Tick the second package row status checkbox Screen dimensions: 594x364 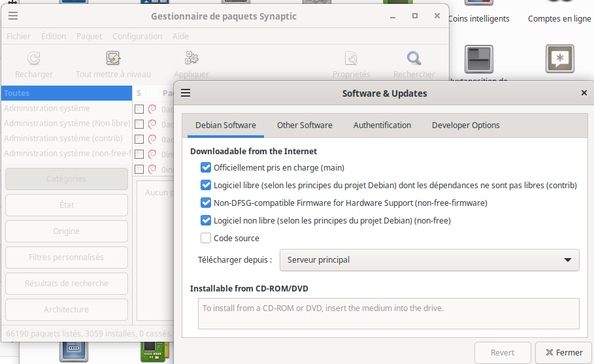(139, 124)
